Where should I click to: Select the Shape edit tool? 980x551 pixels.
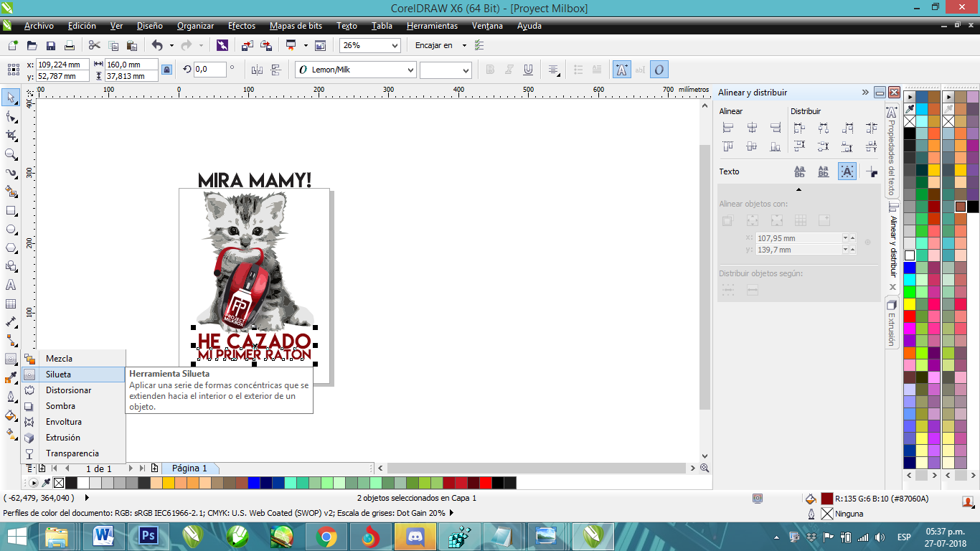click(x=11, y=116)
